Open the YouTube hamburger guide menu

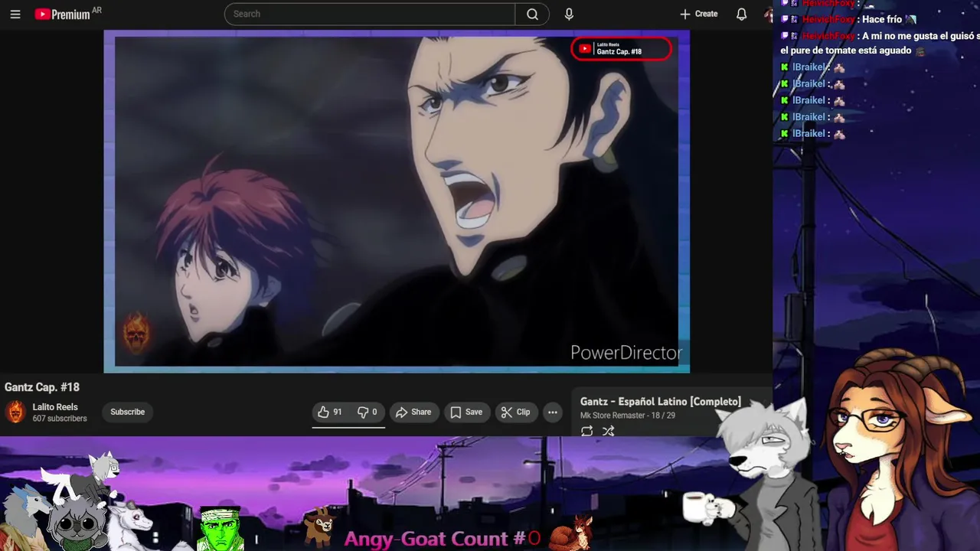click(x=15, y=14)
